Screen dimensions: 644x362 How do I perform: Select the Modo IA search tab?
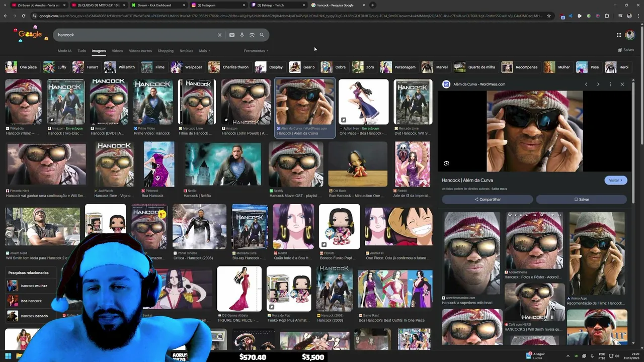point(64,51)
